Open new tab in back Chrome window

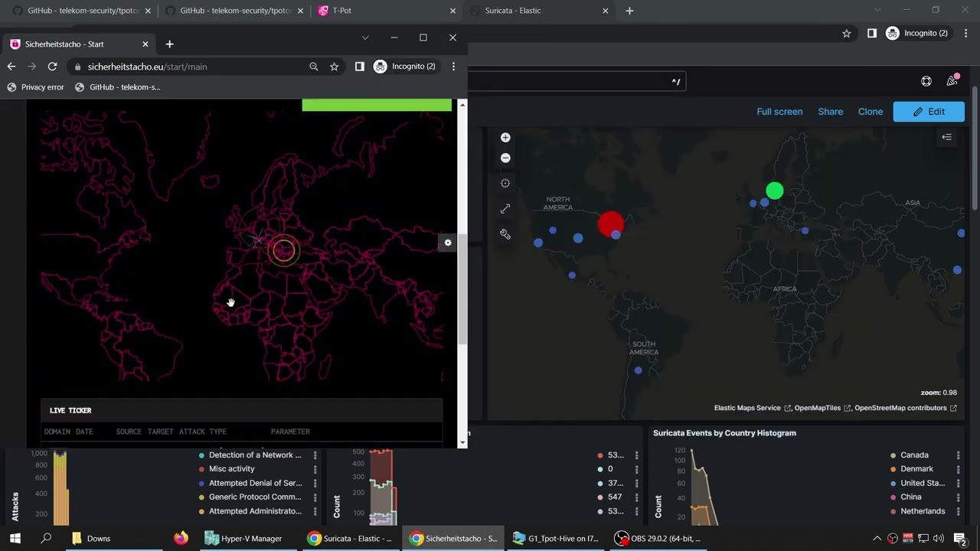[629, 11]
